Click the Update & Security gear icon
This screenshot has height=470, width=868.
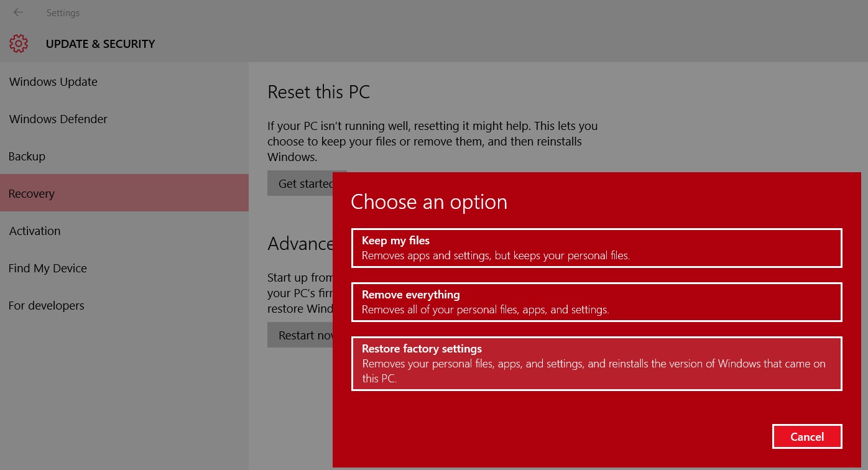pyautogui.click(x=19, y=44)
